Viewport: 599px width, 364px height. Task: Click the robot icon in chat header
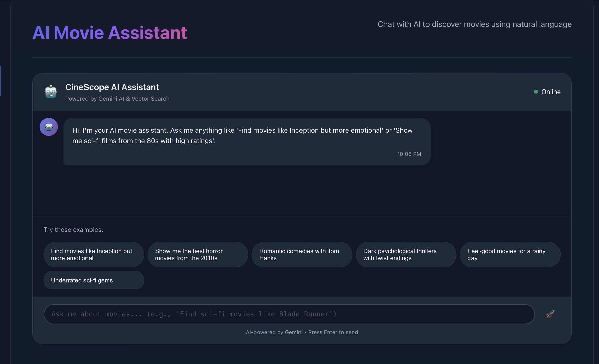click(x=51, y=92)
